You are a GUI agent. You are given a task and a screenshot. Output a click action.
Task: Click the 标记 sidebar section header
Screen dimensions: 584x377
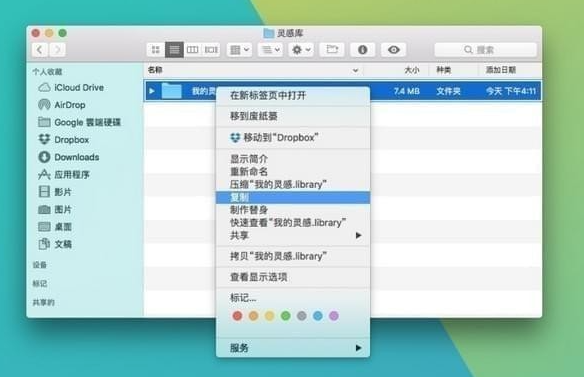40,283
